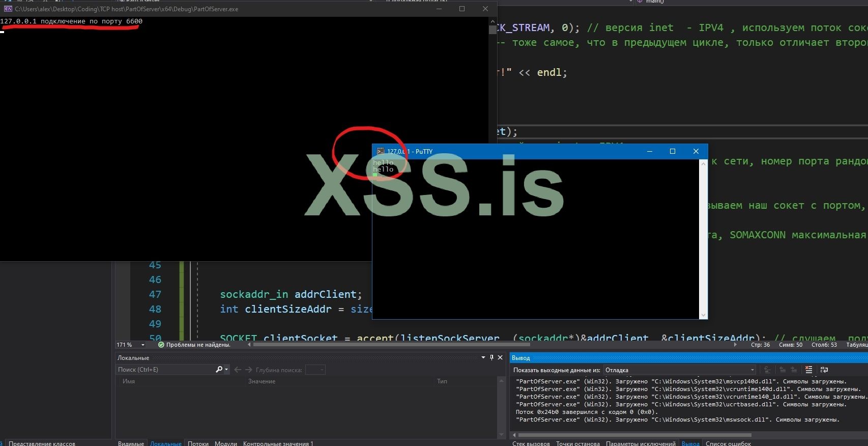Clear all output in the Вывод panel
The height and width of the screenshot is (446, 868).
[x=809, y=370]
